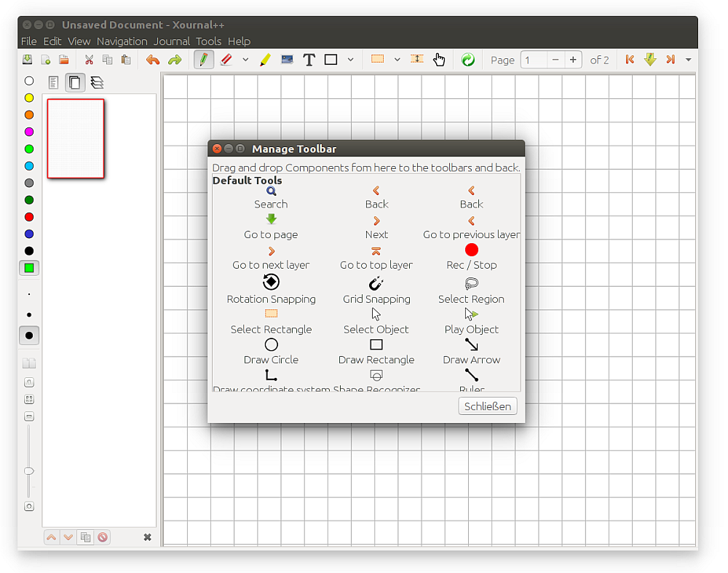The width and height of the screenshot is (728, 573).
Task: Open the Tools menu
Action: pos(208,42)
